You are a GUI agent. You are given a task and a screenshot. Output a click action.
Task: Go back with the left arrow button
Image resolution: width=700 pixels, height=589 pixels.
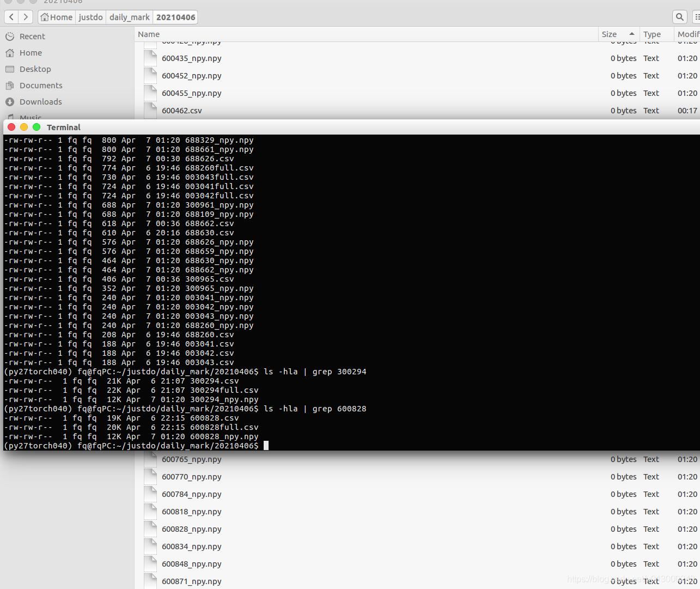(11, 17)
